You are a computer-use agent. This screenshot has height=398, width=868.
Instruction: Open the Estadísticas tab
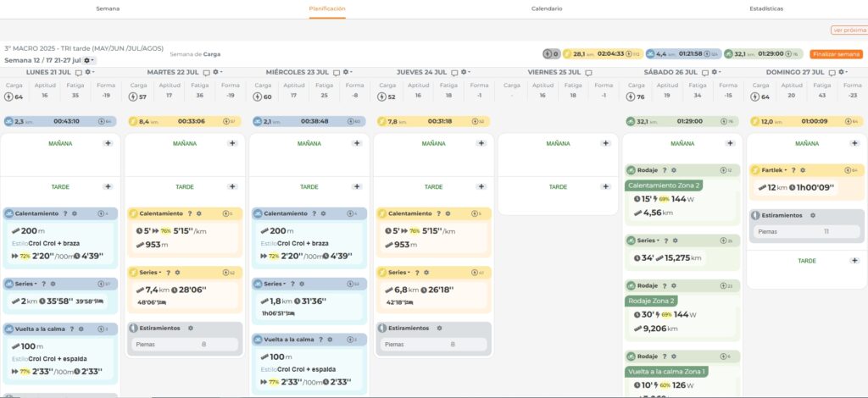[x=765, y=8]
